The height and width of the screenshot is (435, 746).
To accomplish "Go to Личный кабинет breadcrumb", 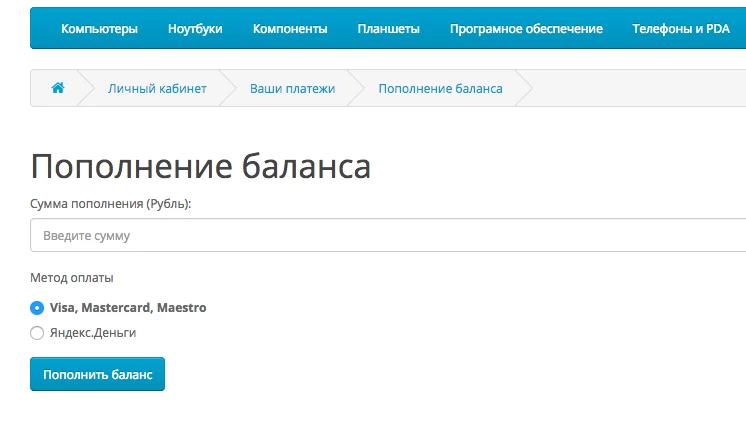I will click(x=157, y=89).
